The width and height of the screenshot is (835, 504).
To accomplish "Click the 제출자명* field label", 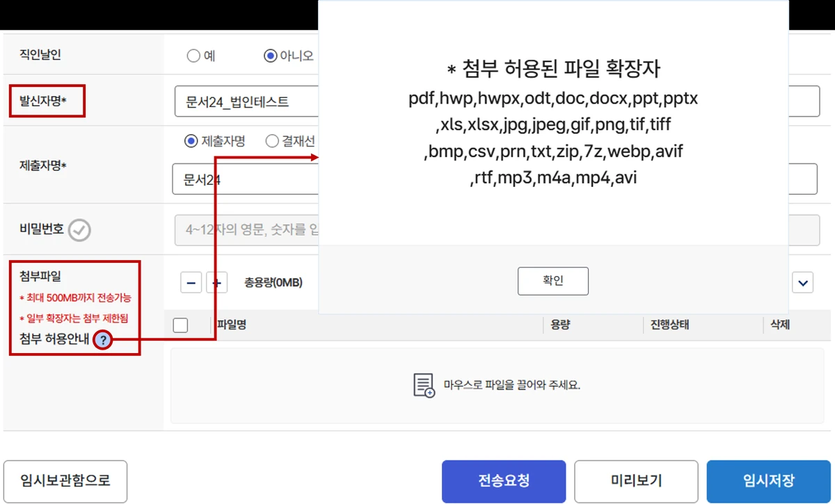I will [x=43, y=166].
